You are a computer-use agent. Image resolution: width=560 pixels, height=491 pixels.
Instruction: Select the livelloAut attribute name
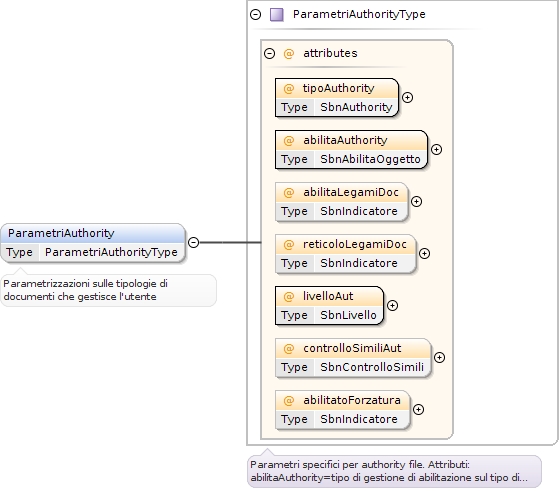pos(328,296)
